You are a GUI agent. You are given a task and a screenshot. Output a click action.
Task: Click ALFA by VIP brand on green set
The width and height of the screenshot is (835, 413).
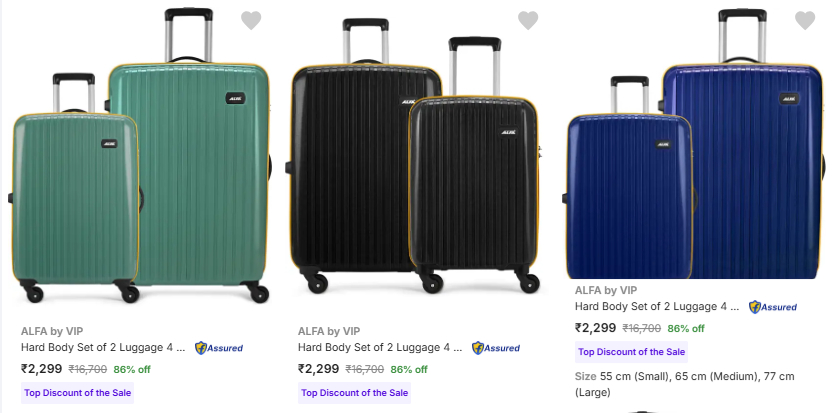52,331
